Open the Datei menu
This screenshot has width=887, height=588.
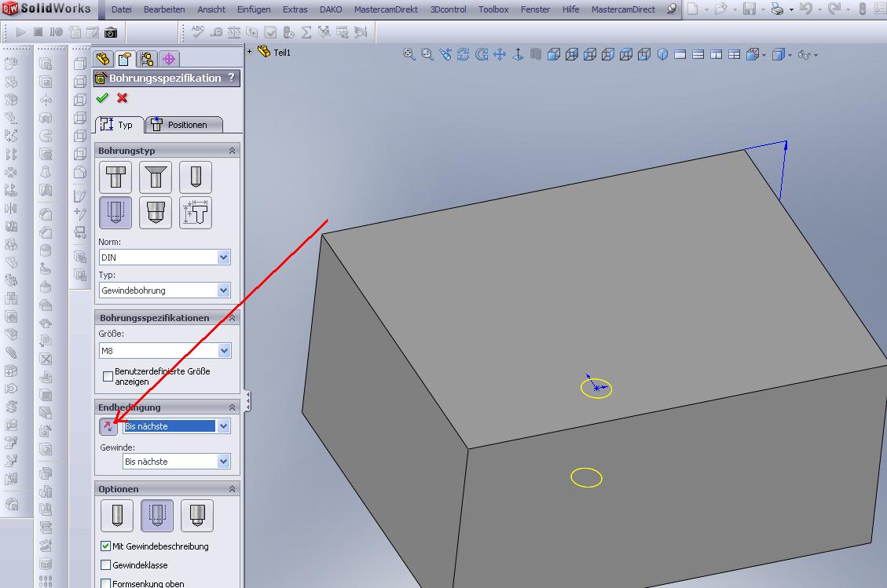(122, 9)
